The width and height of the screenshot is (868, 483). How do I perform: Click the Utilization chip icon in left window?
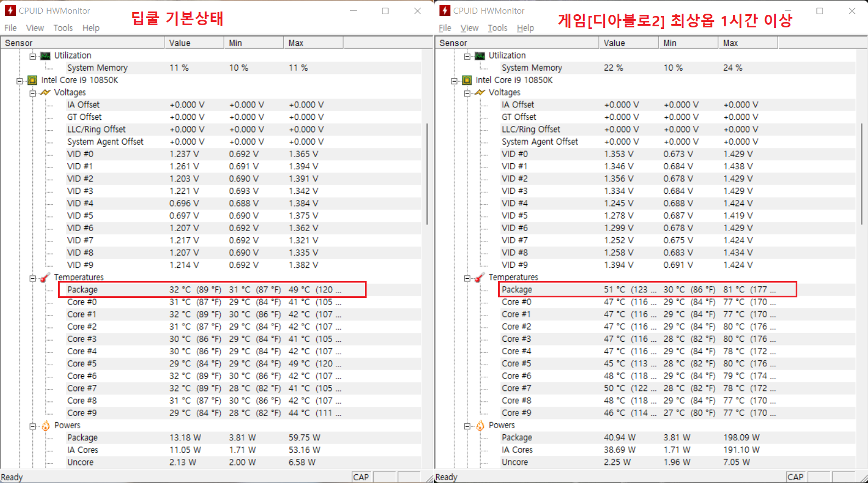(45, 56)
